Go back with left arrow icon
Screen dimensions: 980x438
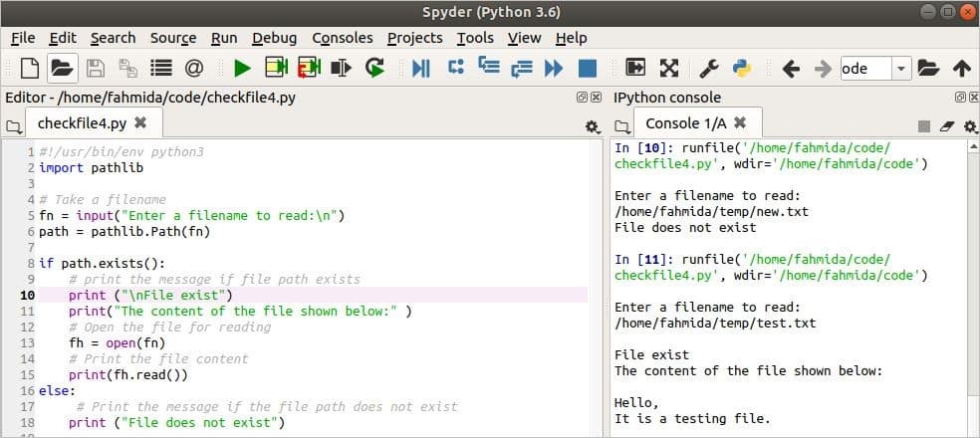791,68
